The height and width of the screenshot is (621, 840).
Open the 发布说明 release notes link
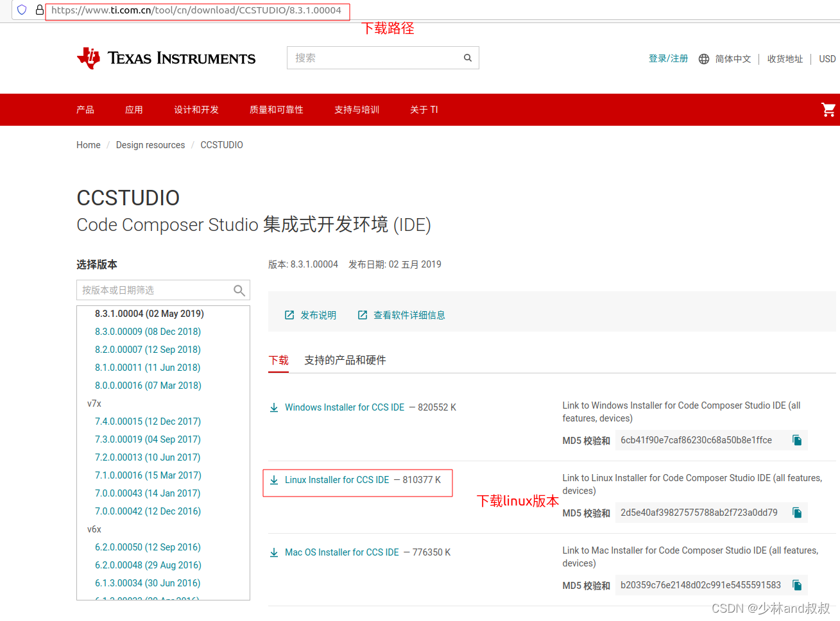pyautogui.click(x=318, y=315)
